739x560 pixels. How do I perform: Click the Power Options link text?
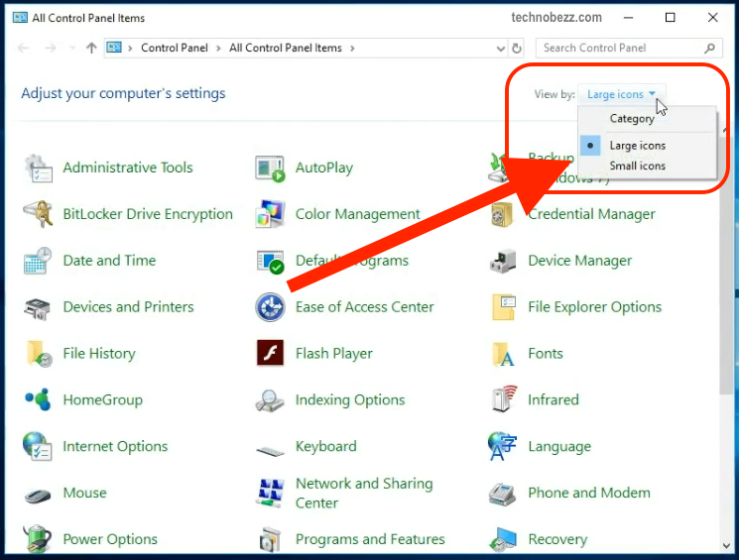(110, 539)
